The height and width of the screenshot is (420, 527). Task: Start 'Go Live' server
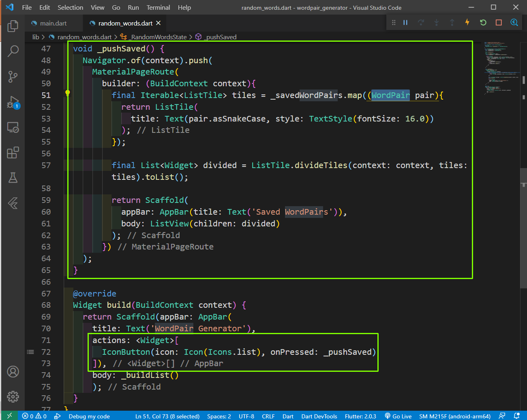(398, 416)
